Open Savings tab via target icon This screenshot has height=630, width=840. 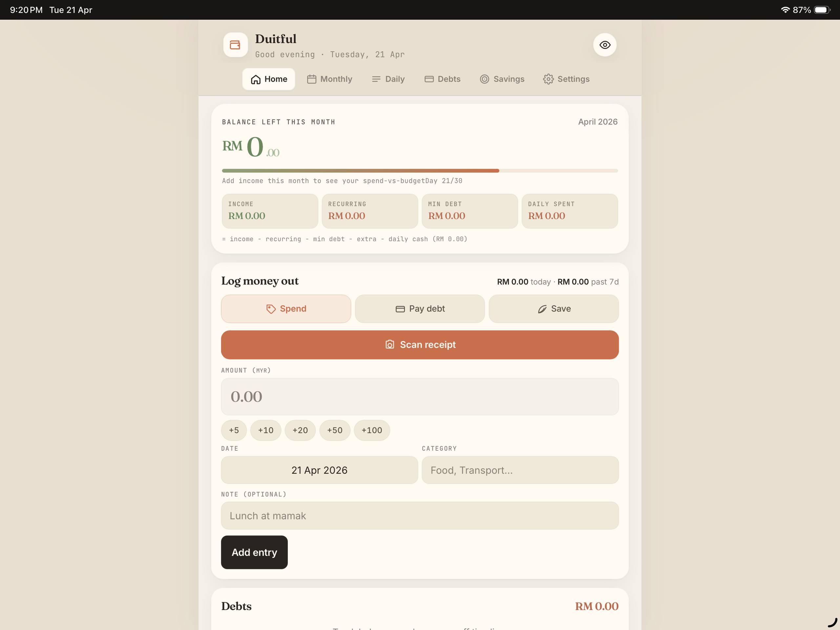[484, 79]
